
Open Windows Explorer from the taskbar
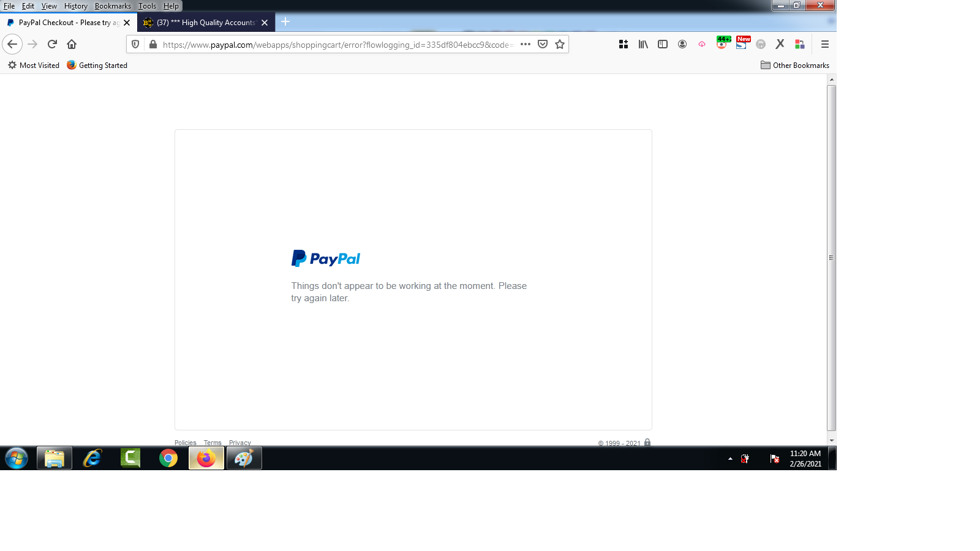click(x=55, y=458)
